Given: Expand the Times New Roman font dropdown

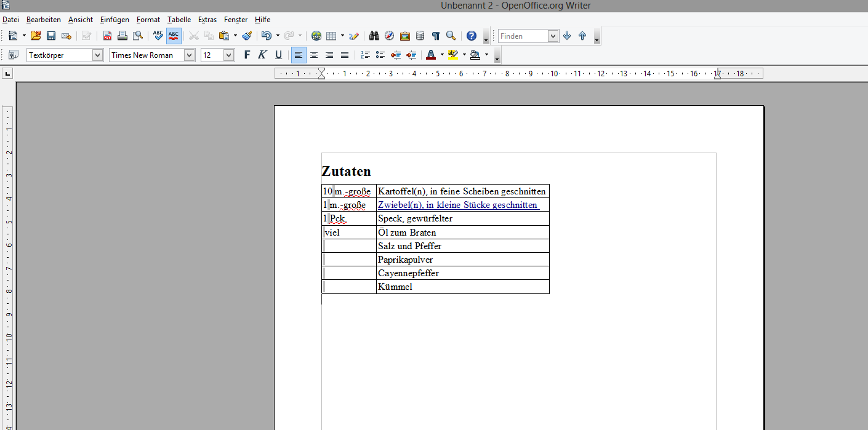Looking at the screenshot, I should tap(189, 55).
